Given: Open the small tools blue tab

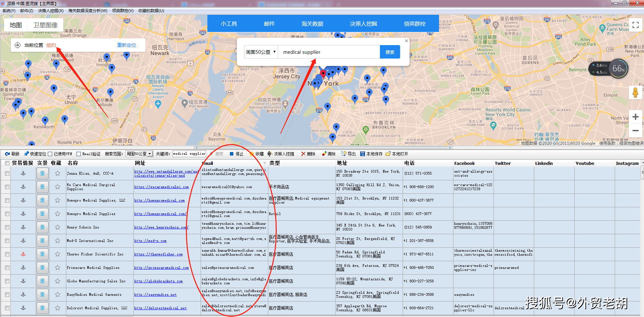Looking at the screenshot, I should point(229,24).
